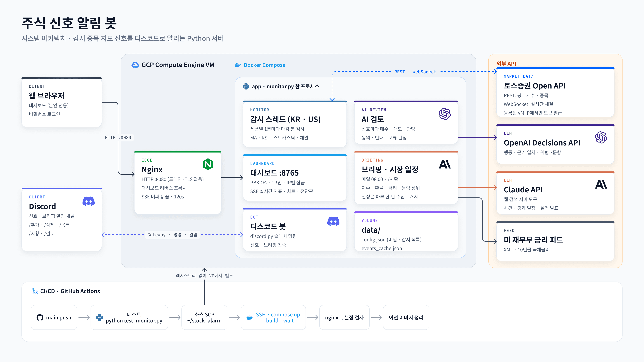Click the 웹 브라우저 card title
The width and height of the screenshot is (644, 362).
(x=46, y=96)
